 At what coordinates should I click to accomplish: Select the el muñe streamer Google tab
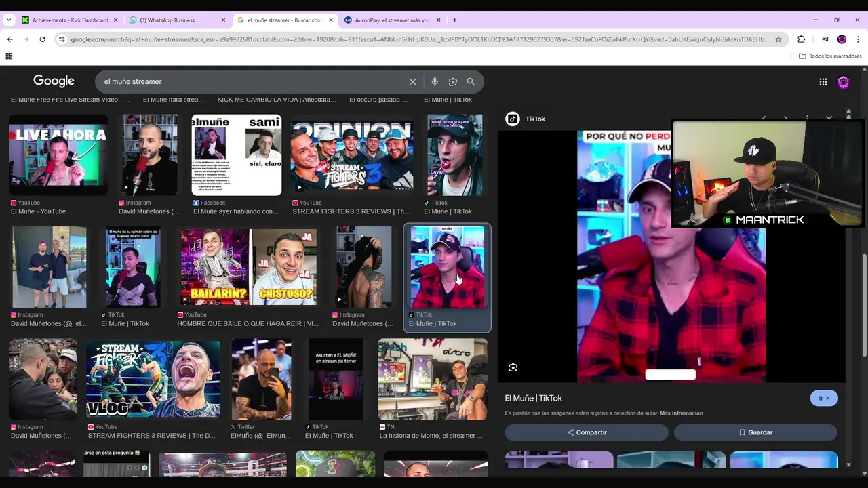(285, 20)
